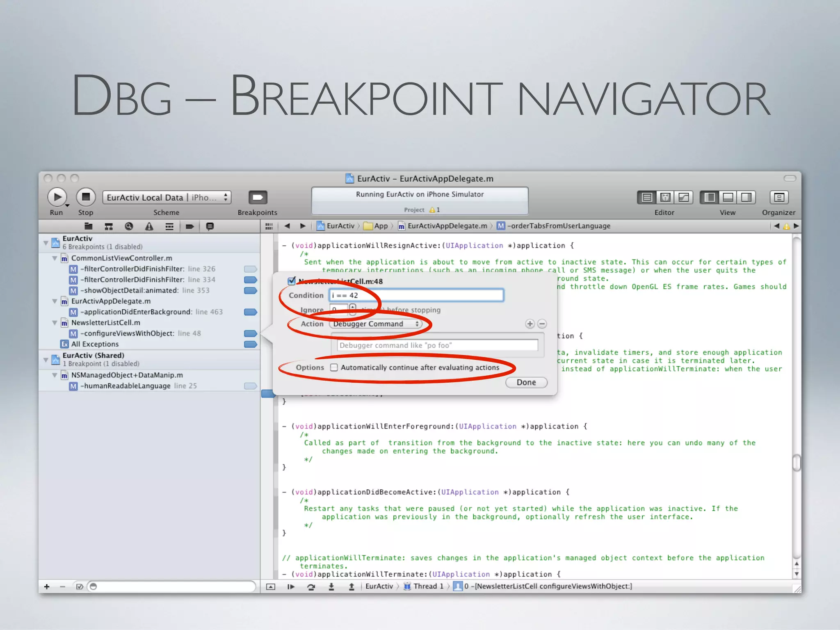Jump to next issue arrow
This screenshot has width=840, height=630.
pos(796,226)
